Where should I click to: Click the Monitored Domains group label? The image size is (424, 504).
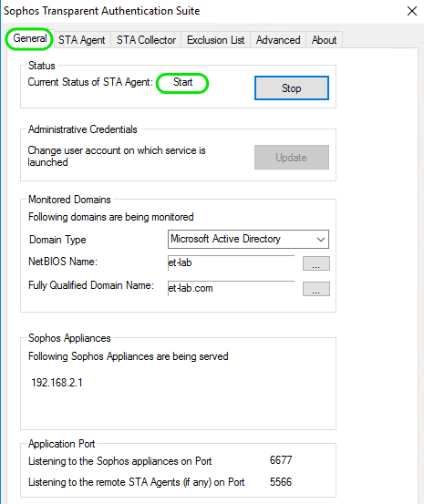click(x=69, y=200)
